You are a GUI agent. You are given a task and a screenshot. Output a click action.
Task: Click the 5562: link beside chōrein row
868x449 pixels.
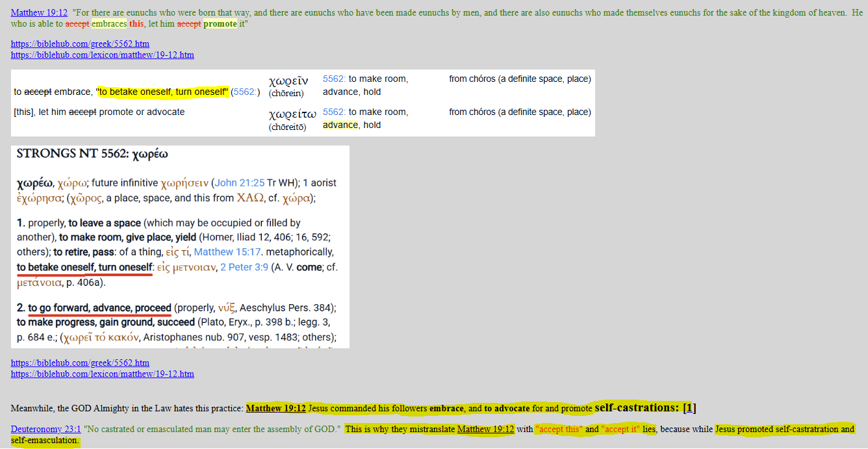(x=334, y=79)
